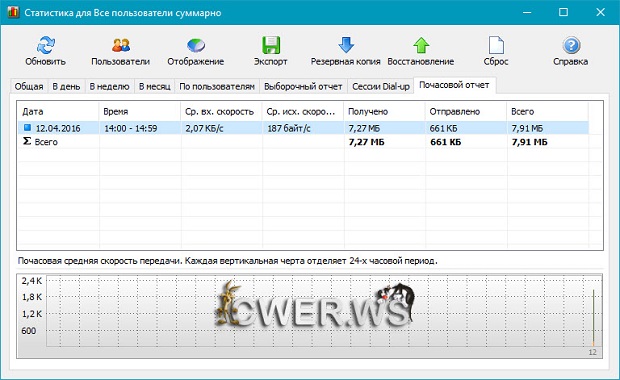Click the app icon in title bar
The width and height of the screenshot is (620, 380).
13,12
